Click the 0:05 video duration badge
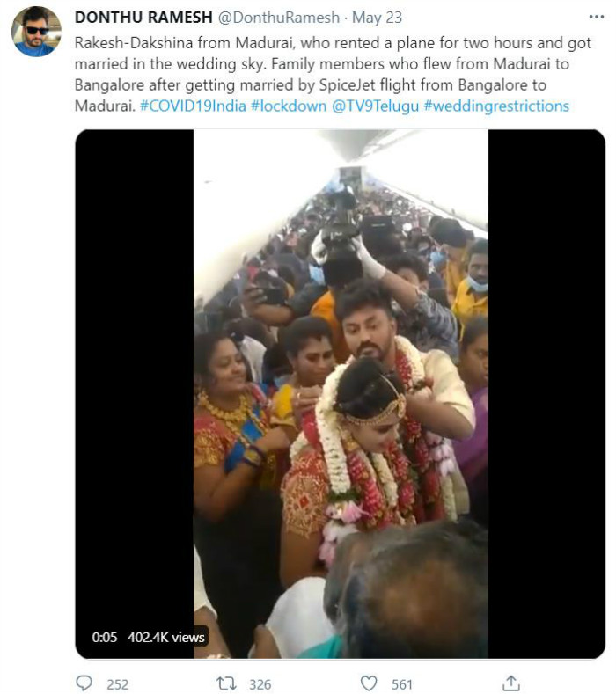Viewport: 616px width, 694px height. click(x=105, y=637)
